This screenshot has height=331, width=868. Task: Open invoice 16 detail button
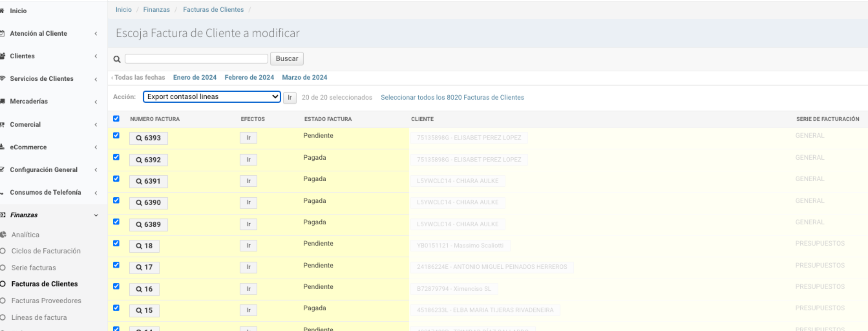(144, 289)
